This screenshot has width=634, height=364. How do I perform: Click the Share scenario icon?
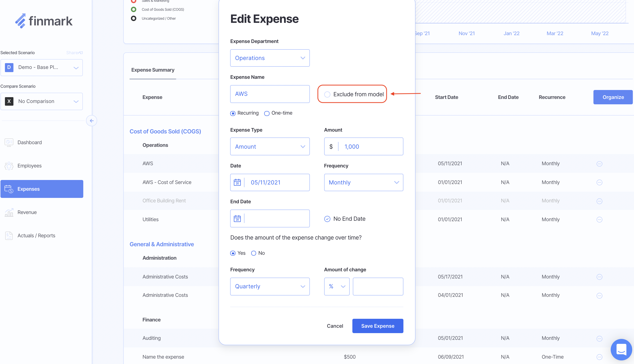click(80, 53)
